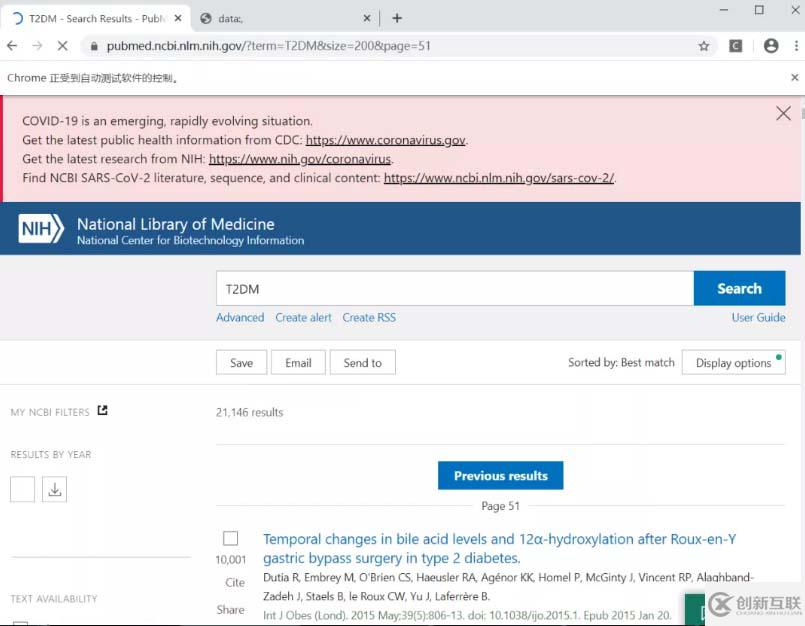Open a new browser tab with the plus icon
Viewport: 805px width, 626px height.
tap(400, 17)
